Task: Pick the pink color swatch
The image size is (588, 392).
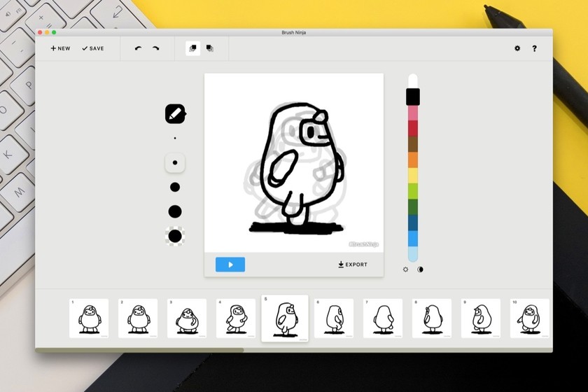Action: pyautogui.click(x=413, y=113)
